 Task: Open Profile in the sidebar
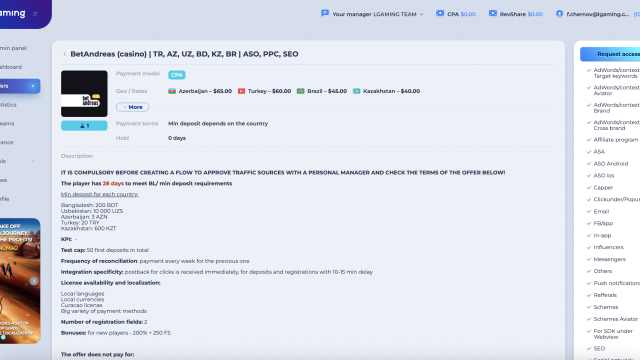[5, 199]
